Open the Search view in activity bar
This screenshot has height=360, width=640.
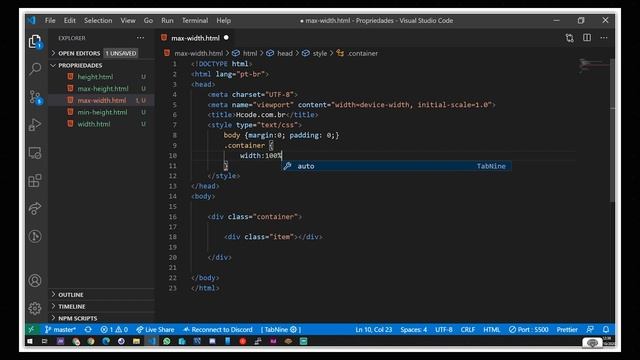[35, 69]
